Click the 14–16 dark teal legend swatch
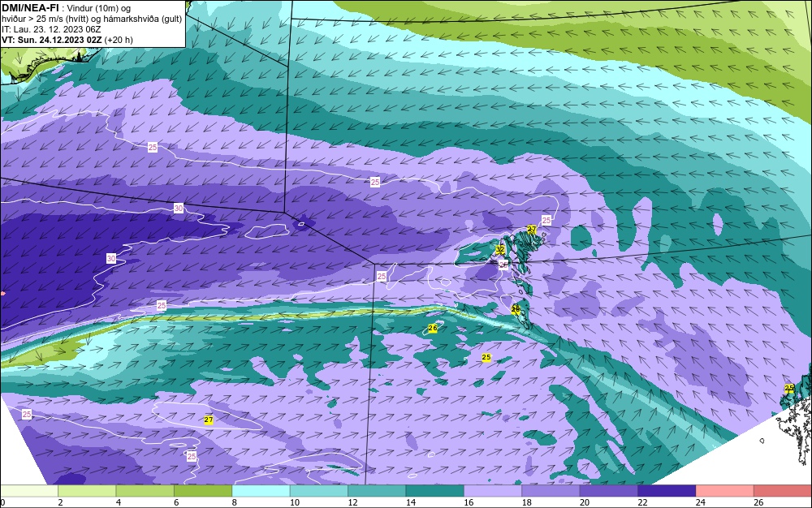This screenshot has height=508, width=812. 435,491
